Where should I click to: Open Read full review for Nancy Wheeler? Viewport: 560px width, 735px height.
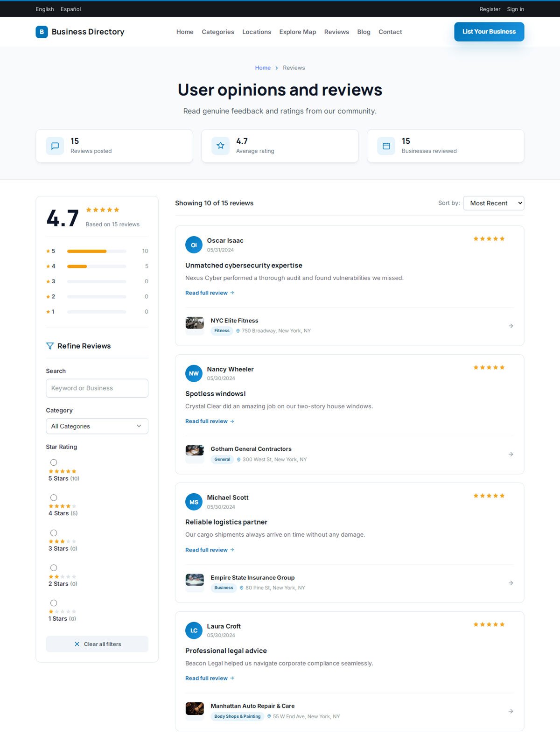(x=210, y=421)
